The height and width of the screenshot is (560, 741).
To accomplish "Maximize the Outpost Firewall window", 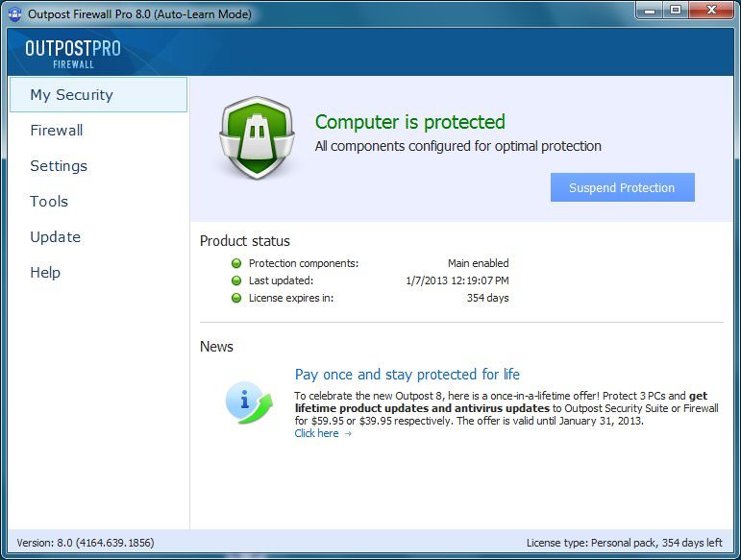I will click(676, 10).
